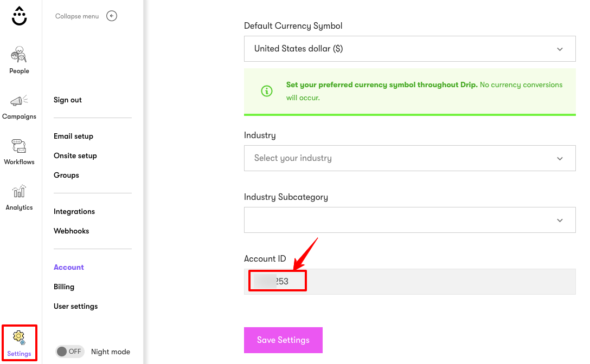The width and height of the screenshot is (590, 364).
Task: Select Email setup in settings menu
Action: coord(73,136)
